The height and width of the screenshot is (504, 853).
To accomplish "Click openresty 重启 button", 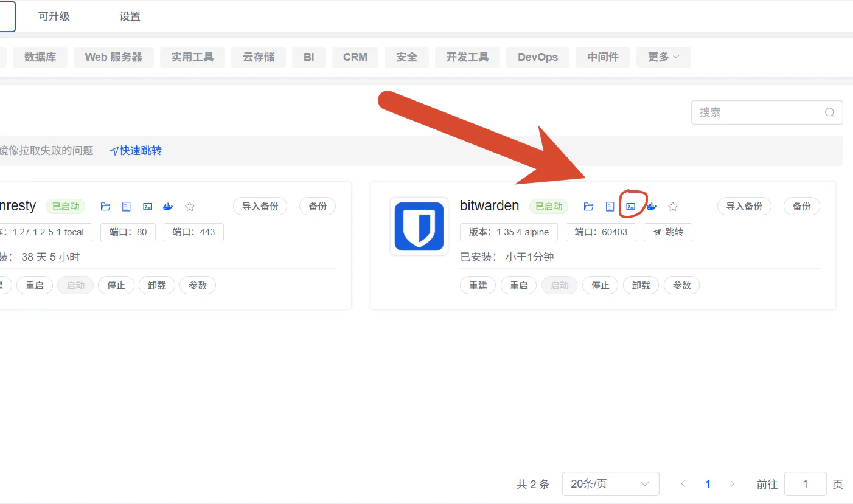I will pos(35,285).
